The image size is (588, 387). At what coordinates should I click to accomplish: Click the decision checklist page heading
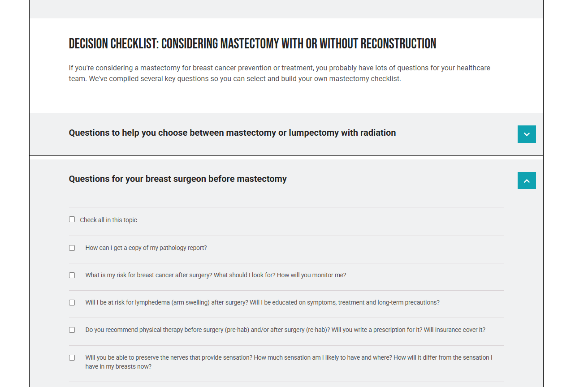(x=252, y=43)
